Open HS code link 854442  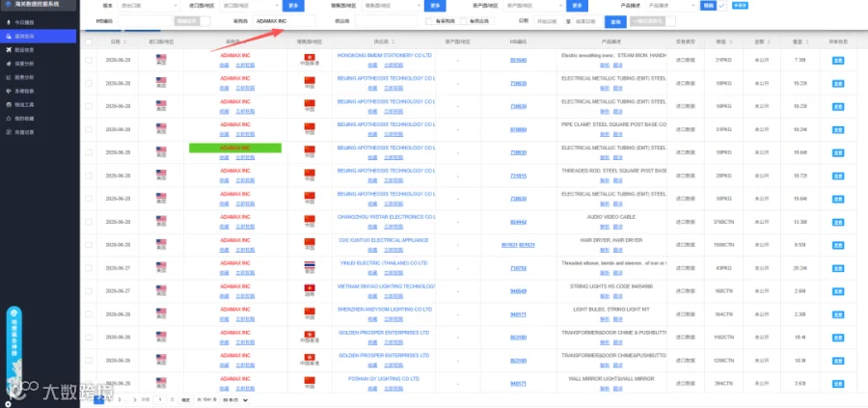tap(518, 222)
